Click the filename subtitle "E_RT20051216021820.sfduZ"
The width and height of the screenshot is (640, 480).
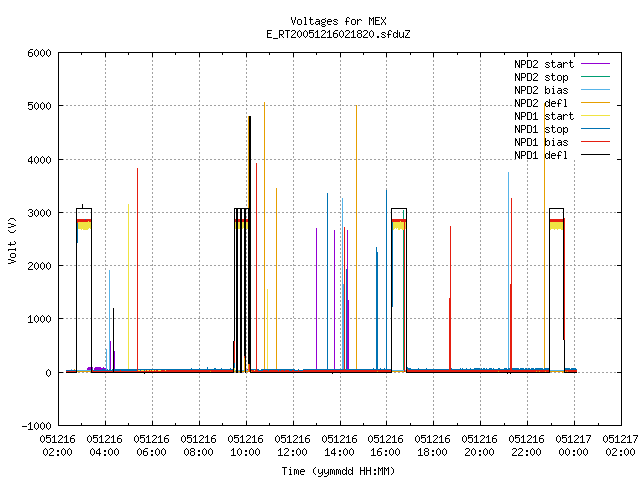pyautogui.click(x=338, y=34)
